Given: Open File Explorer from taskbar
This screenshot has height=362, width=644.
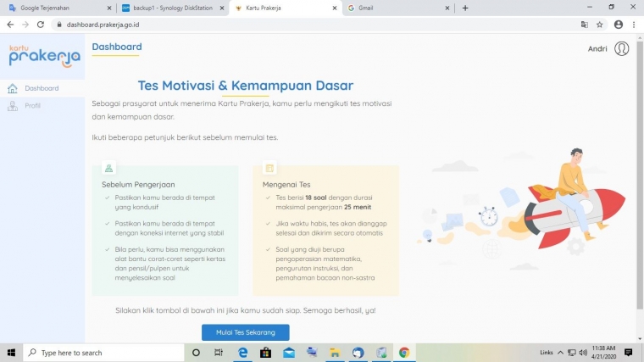Looking at the screenshot, I should pyautogui.click(x=335, y=353).
